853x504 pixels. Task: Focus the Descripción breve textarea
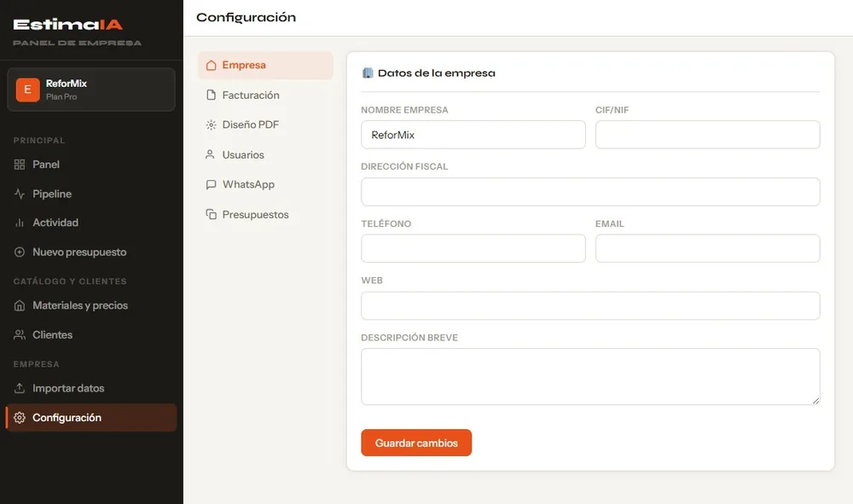tap(590, 377)
